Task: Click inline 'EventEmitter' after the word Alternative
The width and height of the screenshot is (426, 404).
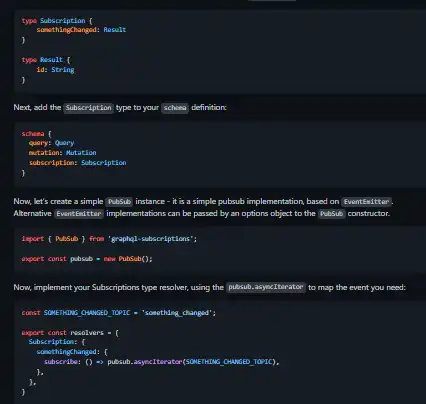Action: click(x=79, y=214)
